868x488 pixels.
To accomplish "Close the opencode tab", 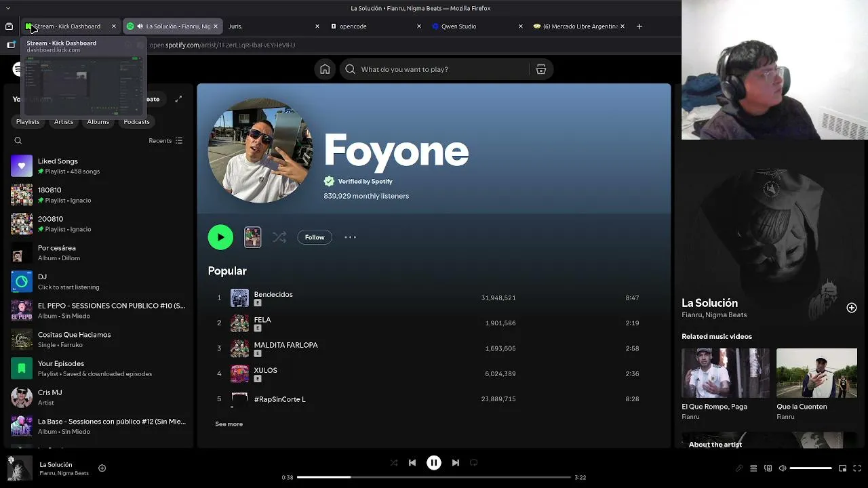I will point(418,26).
